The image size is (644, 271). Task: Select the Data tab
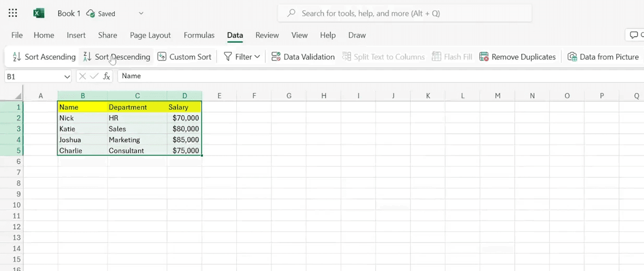(235, 35)
